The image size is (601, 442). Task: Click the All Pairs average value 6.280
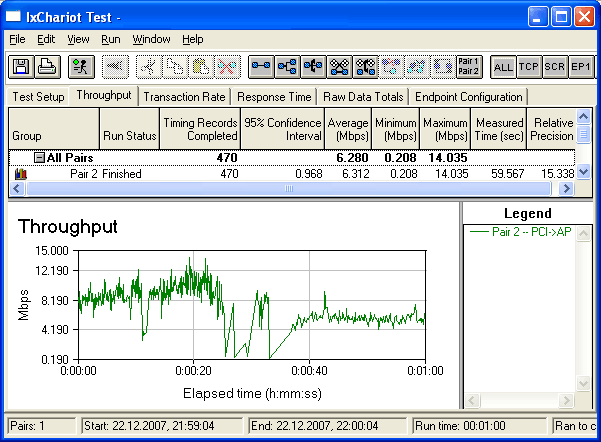pyautogui.click(x=352, y=158)
